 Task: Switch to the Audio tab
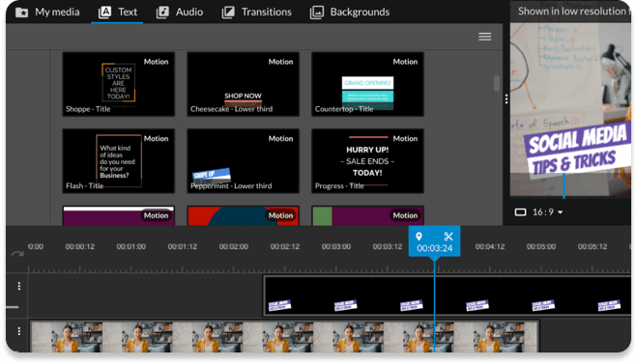(x=180, y=12)
